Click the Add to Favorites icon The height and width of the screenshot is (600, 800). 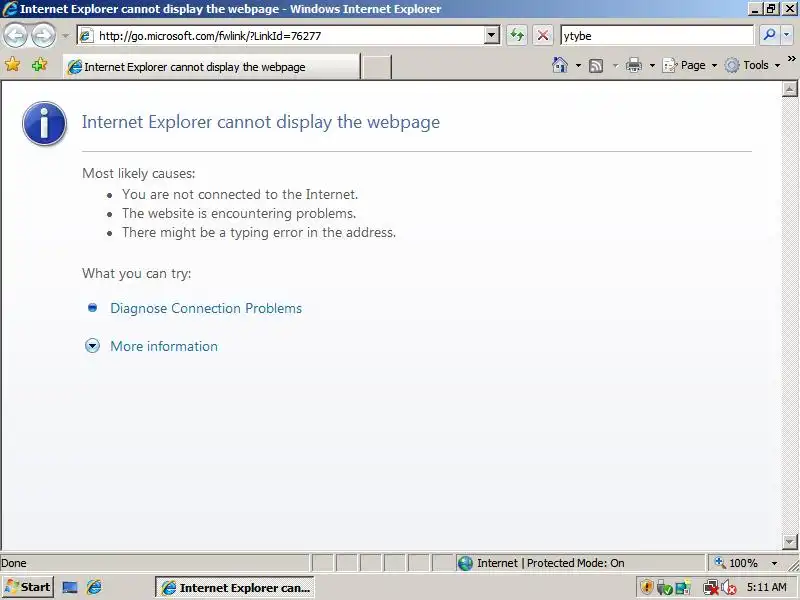tap(39, 65)
